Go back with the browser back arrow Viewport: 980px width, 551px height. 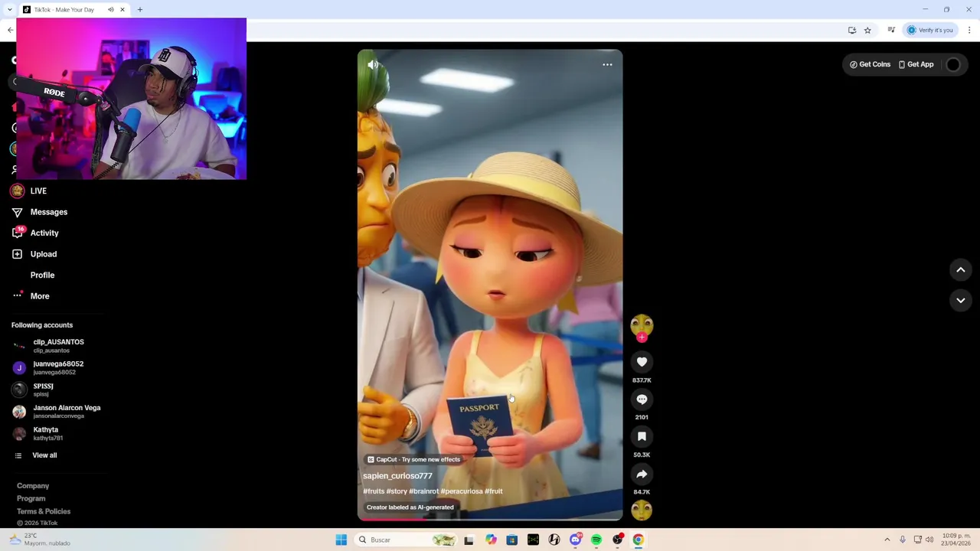pos(10,30)
